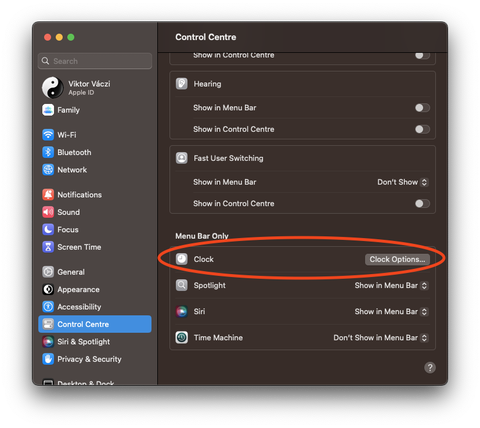Toggle the partially visible top Control Centre switch
Image resolution: width=480 pixels, height=428 pixels.
422,56
